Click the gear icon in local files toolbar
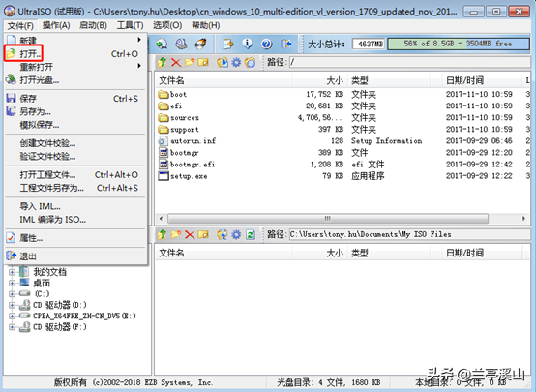 coord(236,234)
